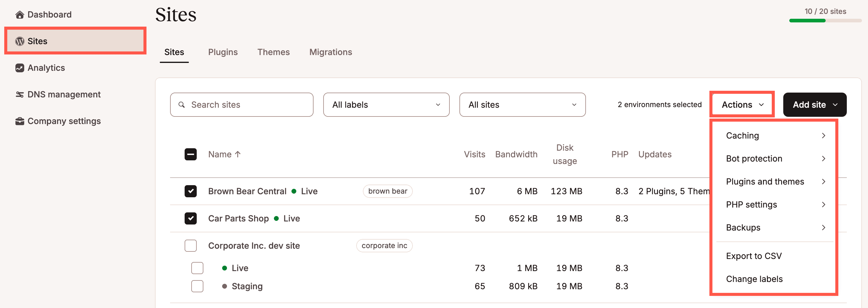The height and width of the screenshot is (308, 868).
Task: Check the Live environment checkbox under Corporate Inc.
Action: (x=197, y=268)
